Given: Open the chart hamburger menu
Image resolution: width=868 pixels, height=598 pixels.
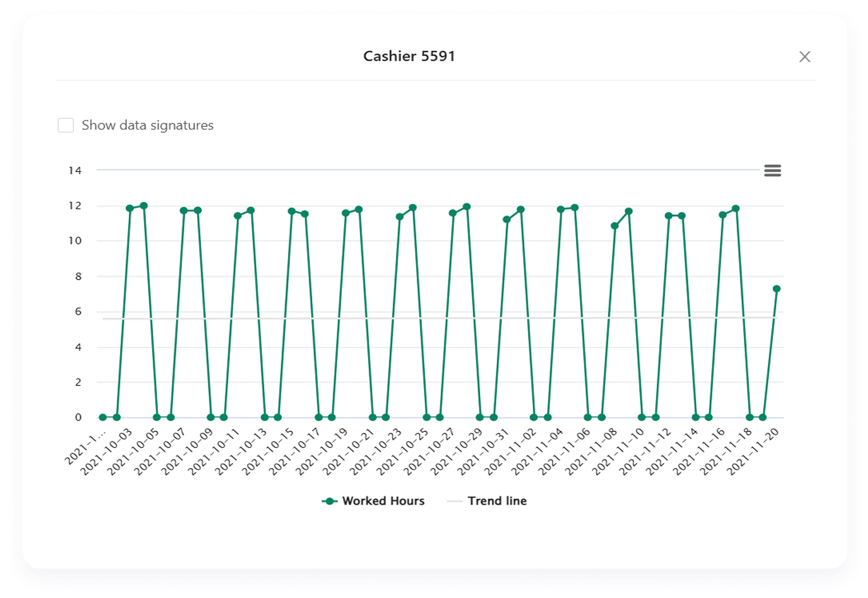Looking at the screenshot, I should [772, 171].
